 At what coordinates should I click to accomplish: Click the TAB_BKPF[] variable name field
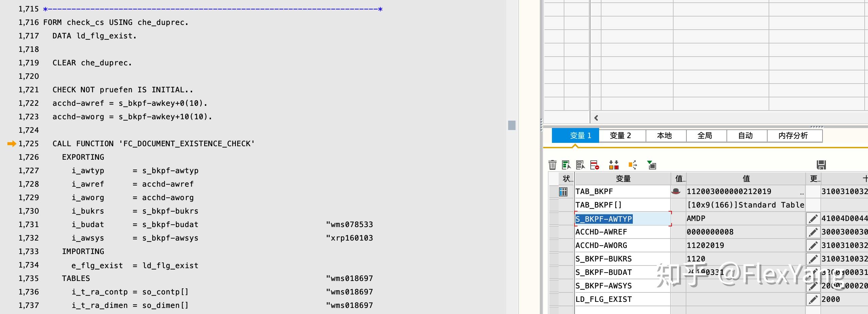[x=623, y=205]
